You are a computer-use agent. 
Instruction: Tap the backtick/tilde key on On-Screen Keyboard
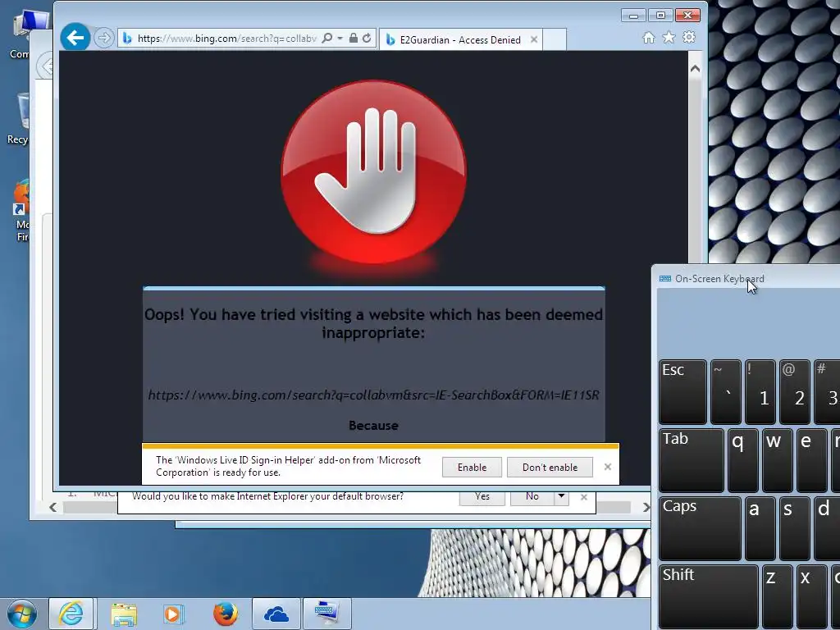pyautogui.click(x=725, y=391)
